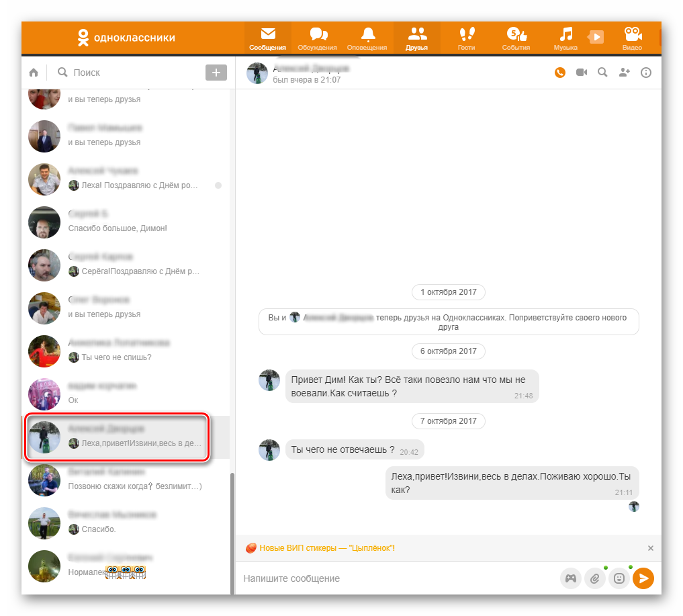Click the orange voice call icon
The height and width of the screenshot is (616, 683).
560,73
